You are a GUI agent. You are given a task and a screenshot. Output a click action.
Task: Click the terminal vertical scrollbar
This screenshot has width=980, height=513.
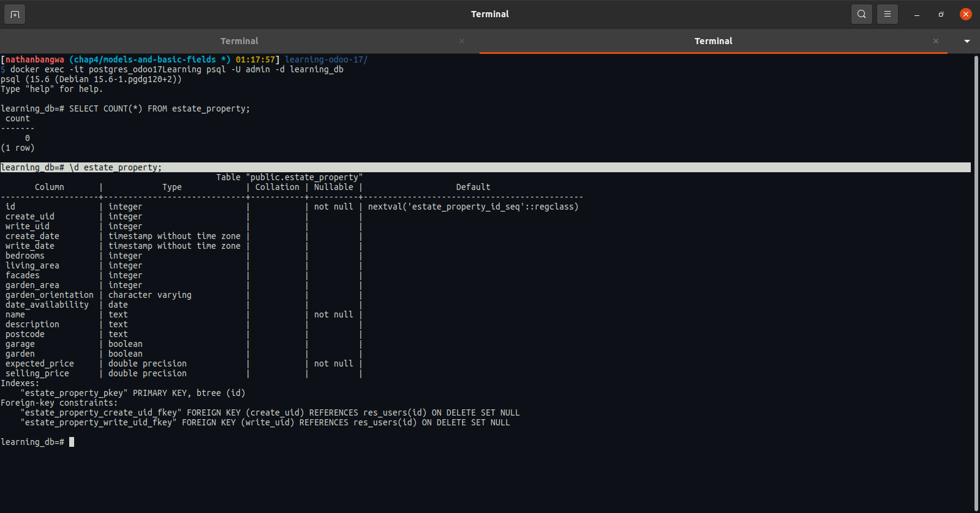coord(976,283)
